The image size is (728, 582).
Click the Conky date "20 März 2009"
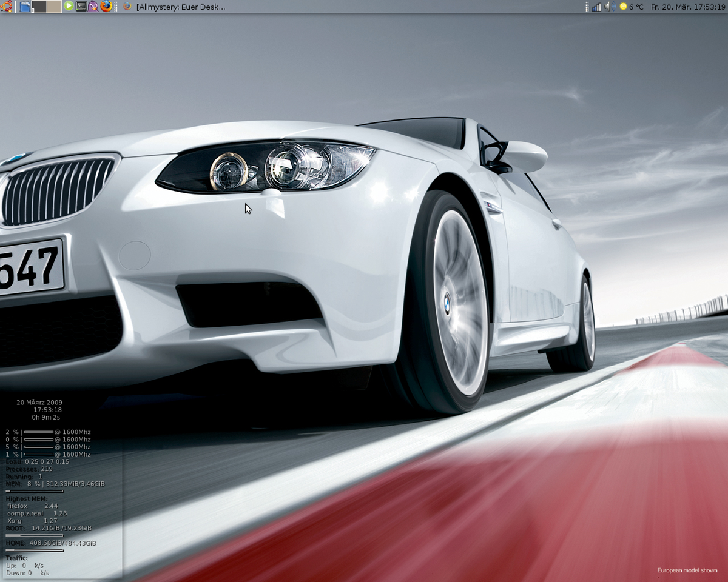coord(39,403)
